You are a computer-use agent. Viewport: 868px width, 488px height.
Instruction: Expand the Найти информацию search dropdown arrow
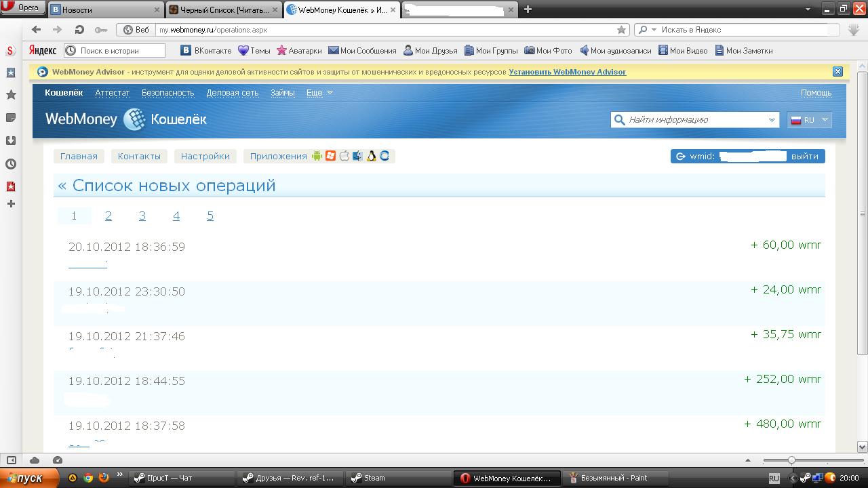[x=772, y=120]
